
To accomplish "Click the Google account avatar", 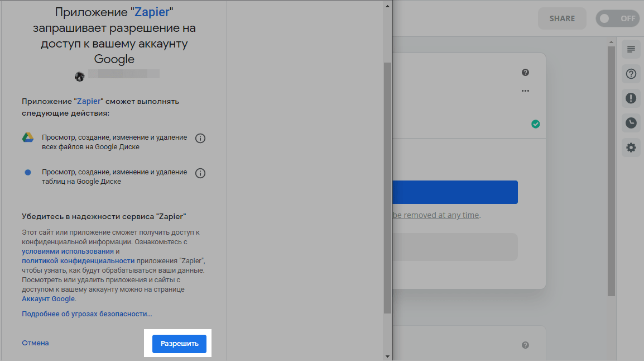I will (80, 76).
